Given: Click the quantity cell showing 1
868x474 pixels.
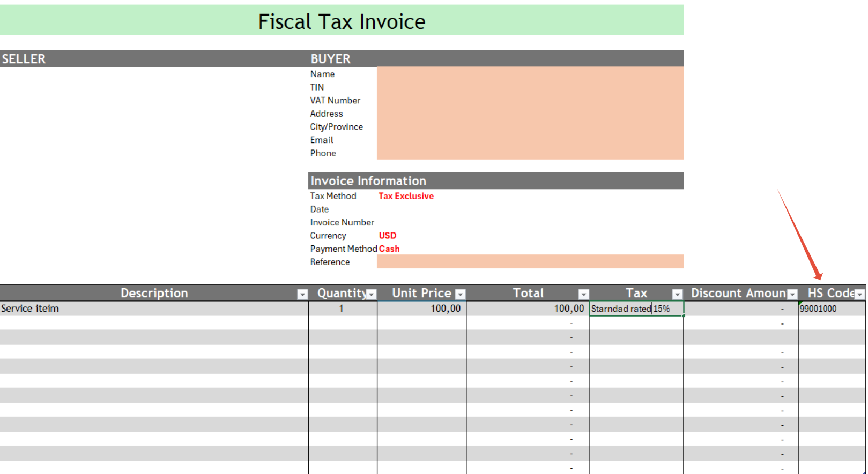Looking at the screenshot, I should pyautogui.click(x=343, y=309).
